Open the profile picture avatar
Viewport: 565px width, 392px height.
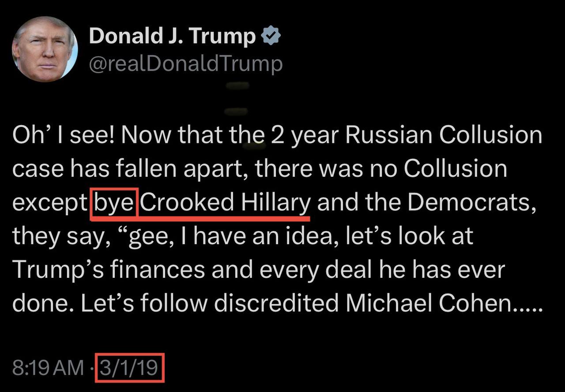coord(45,49)
